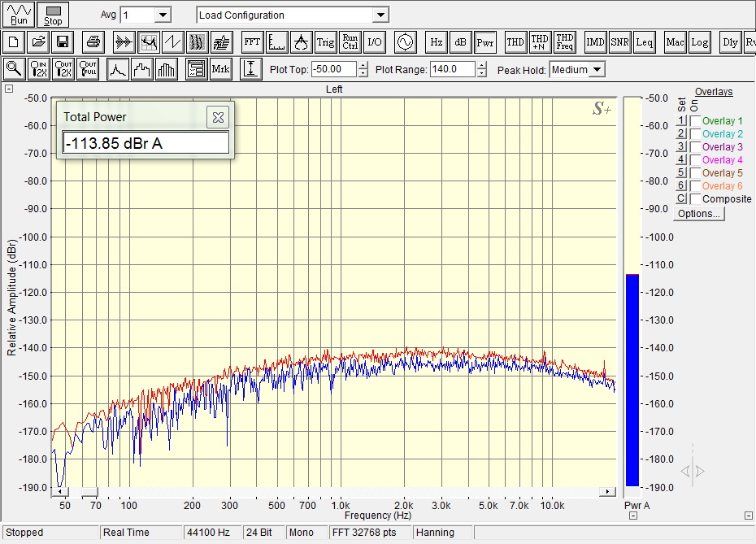Click the Run button

click(x=19, y=15)
